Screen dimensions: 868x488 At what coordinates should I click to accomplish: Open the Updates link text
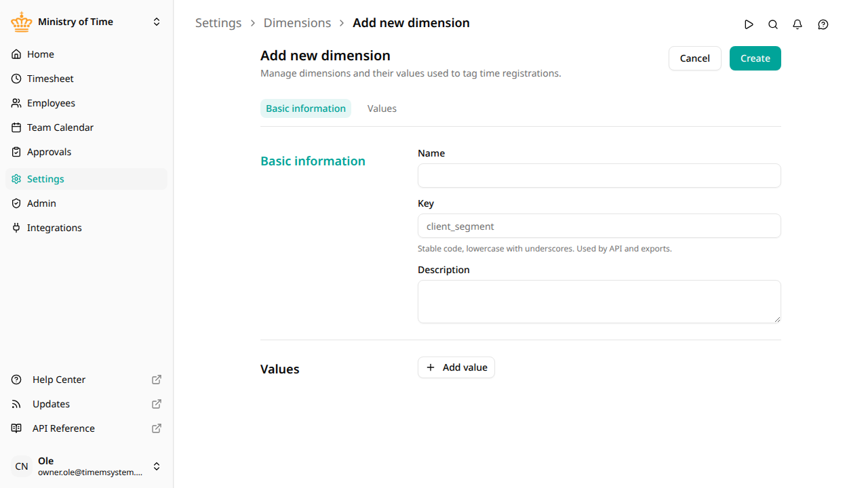click(51, 404)
